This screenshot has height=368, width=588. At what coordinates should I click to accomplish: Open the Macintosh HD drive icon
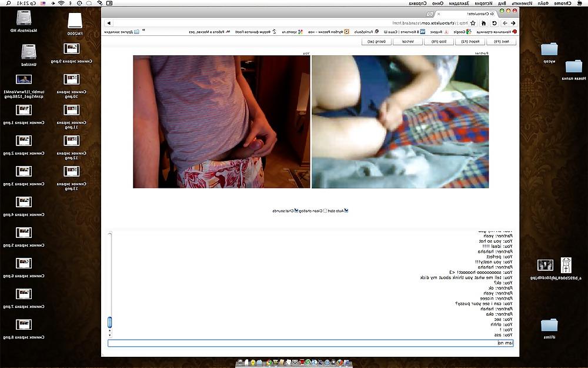pos(24,18)
